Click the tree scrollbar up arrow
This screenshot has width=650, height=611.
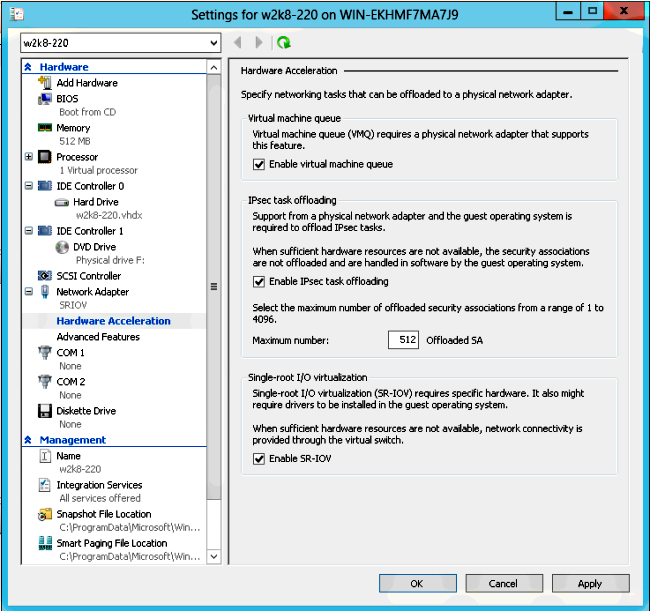(214, 67)
